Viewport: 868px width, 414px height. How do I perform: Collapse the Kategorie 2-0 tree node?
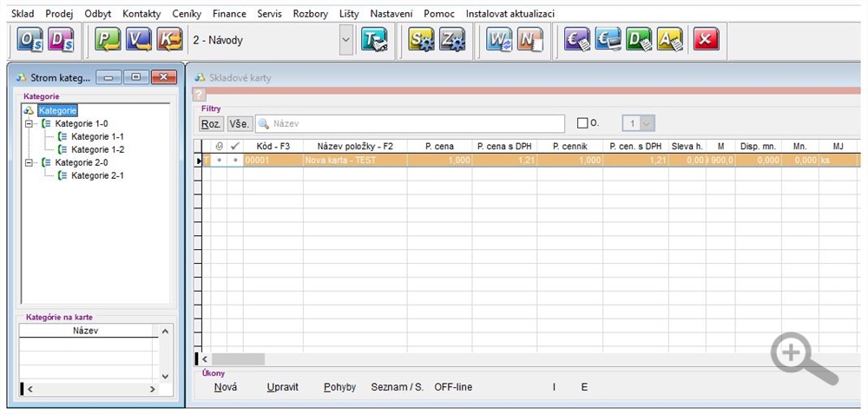[x=29, y=162]
